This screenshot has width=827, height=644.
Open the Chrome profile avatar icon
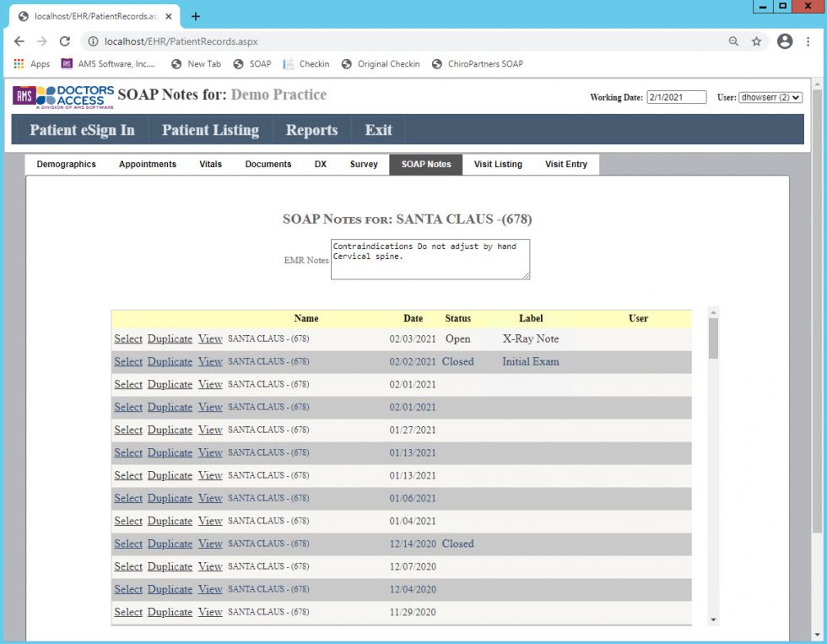pyautogui.click(x=785, y=41)
